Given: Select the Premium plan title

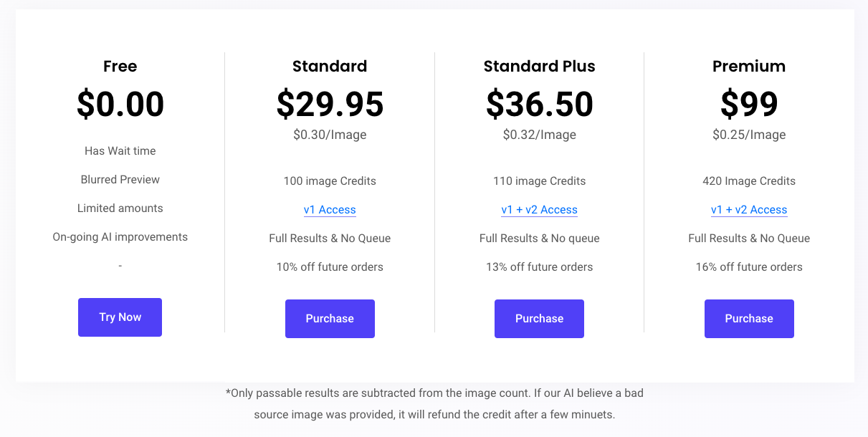Looking at the screenshot, I should point(749,66).
